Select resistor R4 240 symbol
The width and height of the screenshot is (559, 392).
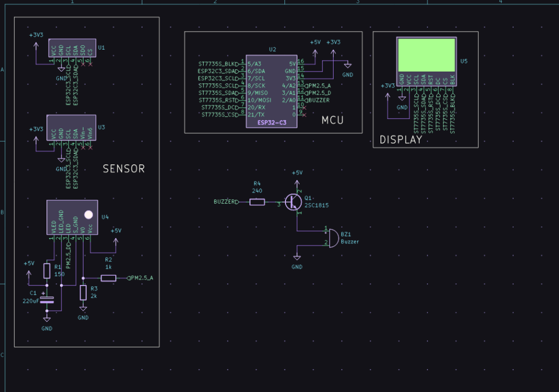pos(257,202)
